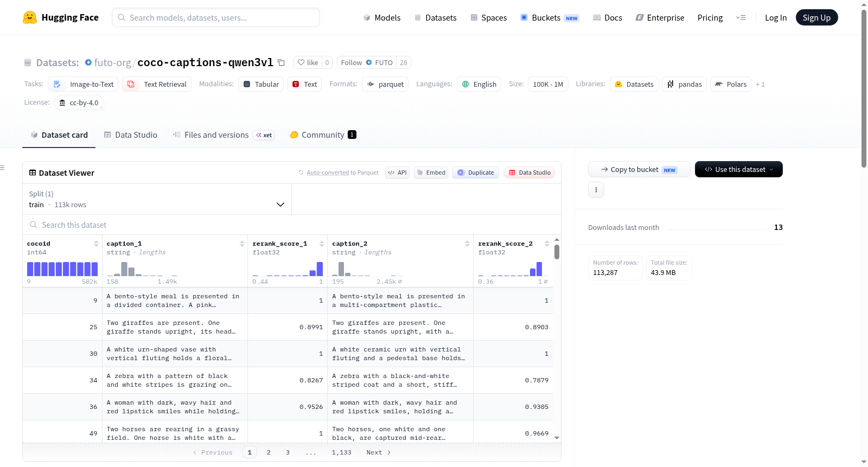This screenshot has width=868, height=467.
Task: Sort by caption_2 column icon
Action: pos(467,244)
